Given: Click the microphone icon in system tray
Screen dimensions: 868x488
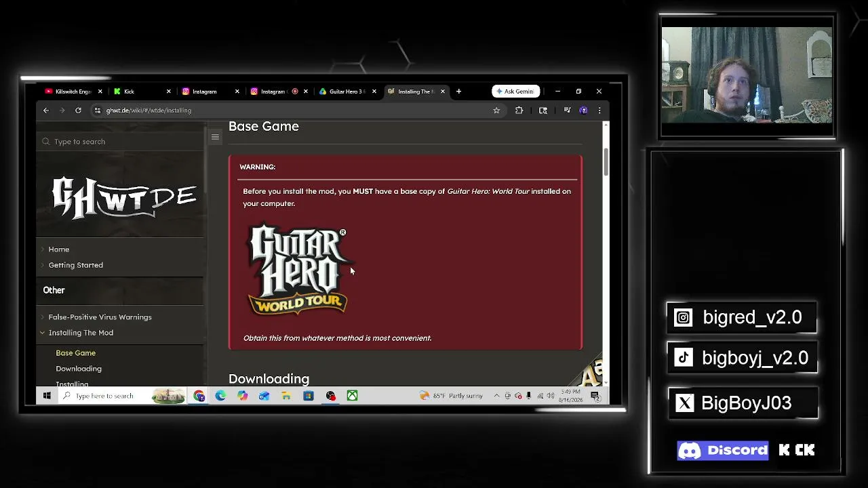Looking at the screenshot, I should [x=528, y=396].
